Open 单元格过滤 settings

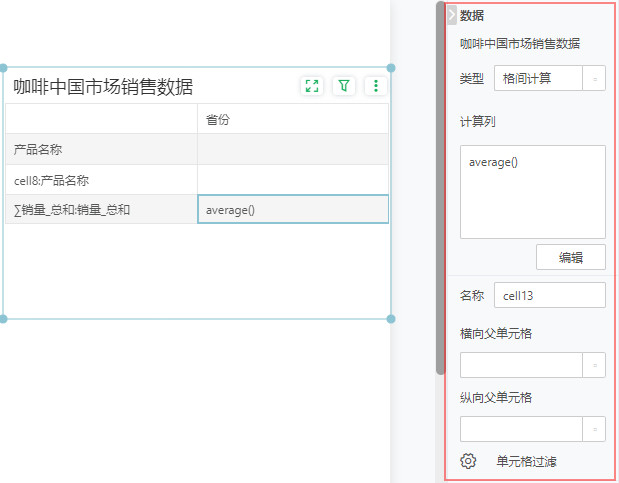point(526,461)
